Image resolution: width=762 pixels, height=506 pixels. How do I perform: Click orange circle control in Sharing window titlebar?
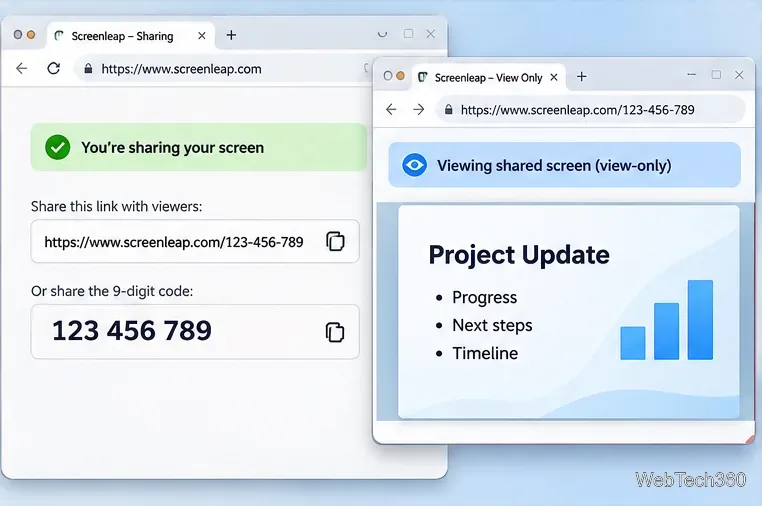coord(31,35)
